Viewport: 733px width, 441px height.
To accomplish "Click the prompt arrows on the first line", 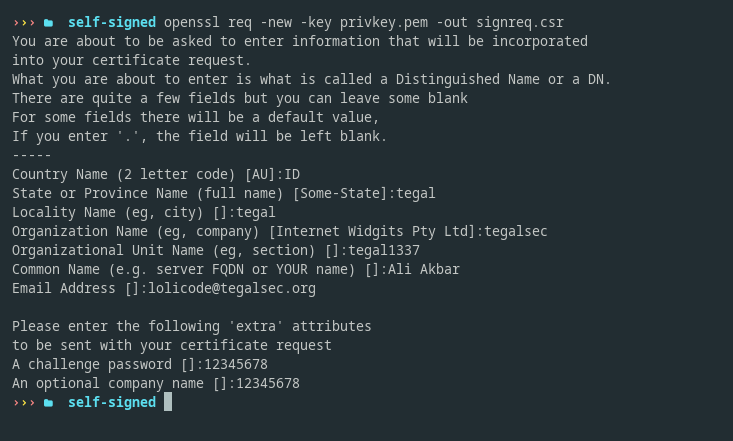I will click(24, 22).
